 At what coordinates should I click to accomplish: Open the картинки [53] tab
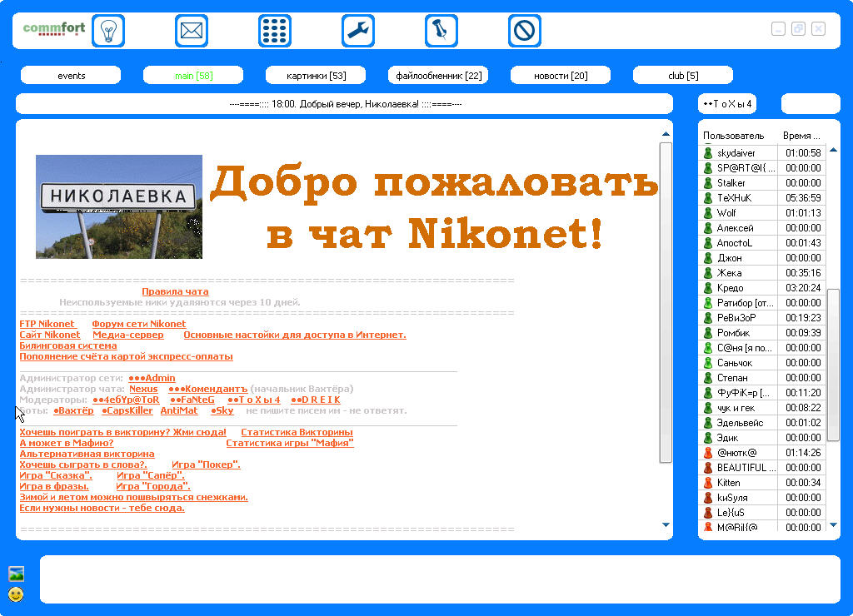coord(316,76)
